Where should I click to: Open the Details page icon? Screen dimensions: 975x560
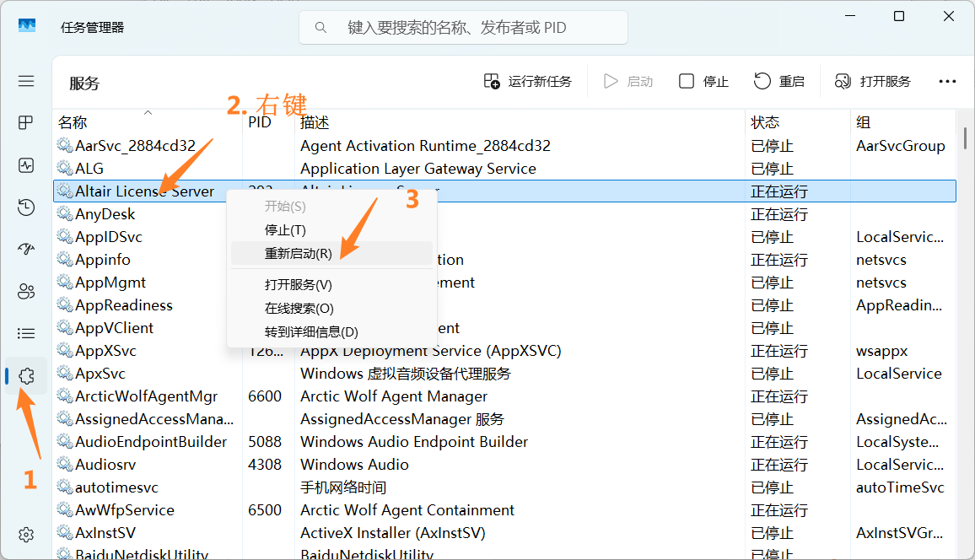pos(26,334)
